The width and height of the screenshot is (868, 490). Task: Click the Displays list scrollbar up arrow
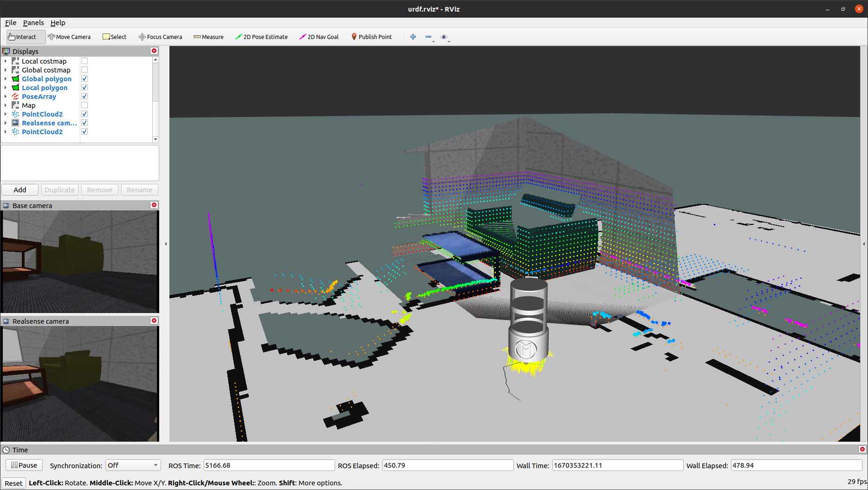(155, 59)
